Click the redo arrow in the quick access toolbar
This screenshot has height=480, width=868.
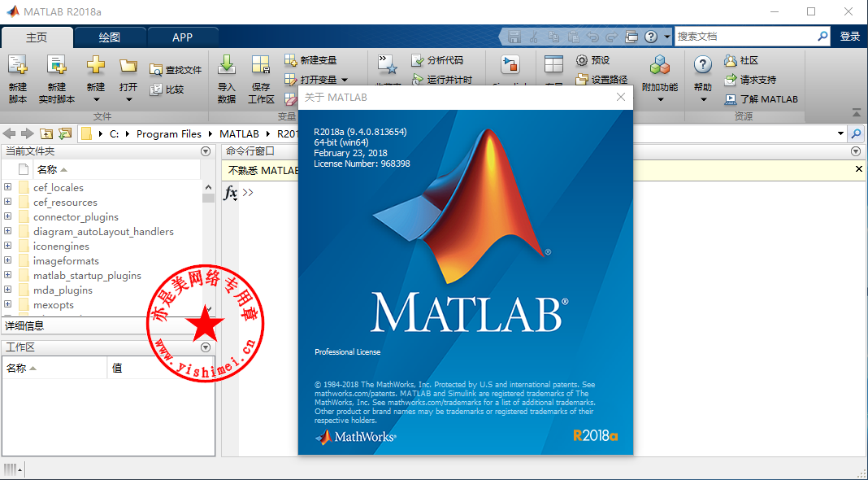point(612,37)
